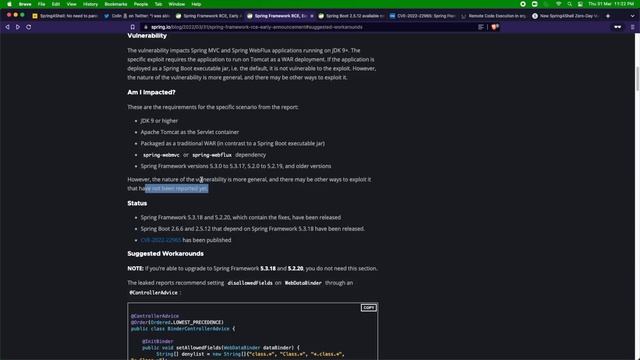
Task: Toggle reader mode icon in address bar
Action: click(481, 27)
